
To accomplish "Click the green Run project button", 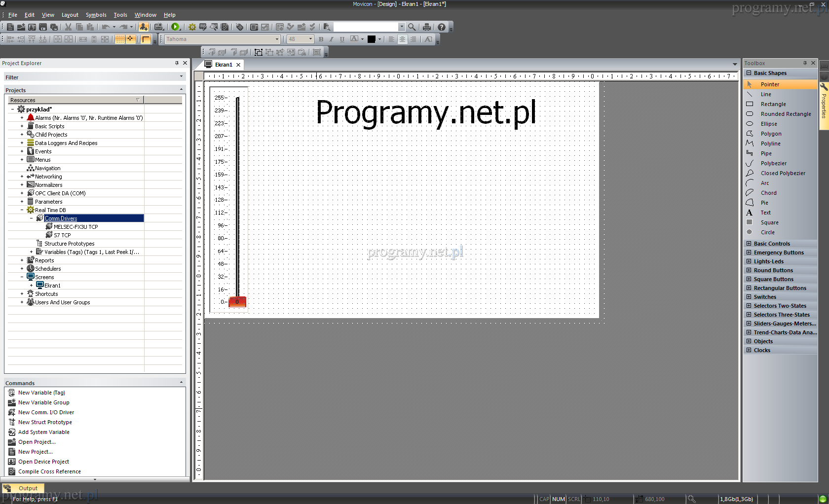I will pyautogui.click(x=175, y=27).
